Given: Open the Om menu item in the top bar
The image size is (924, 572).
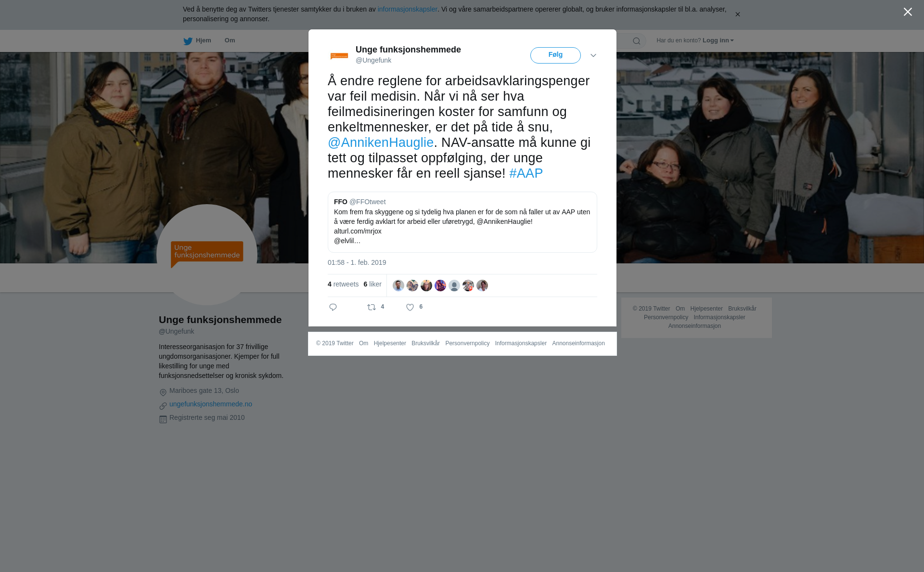Looking at the screenshot, I should coord(230,40).
